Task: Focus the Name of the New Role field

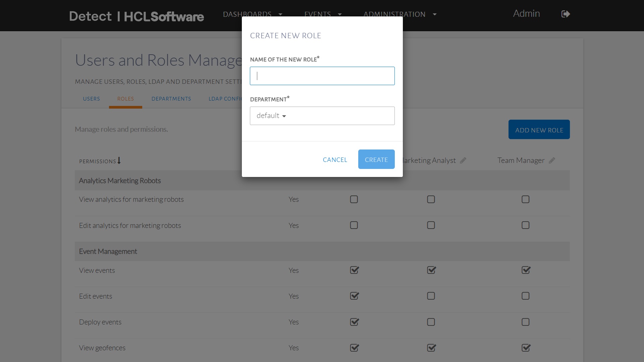Action: point(322,76)
